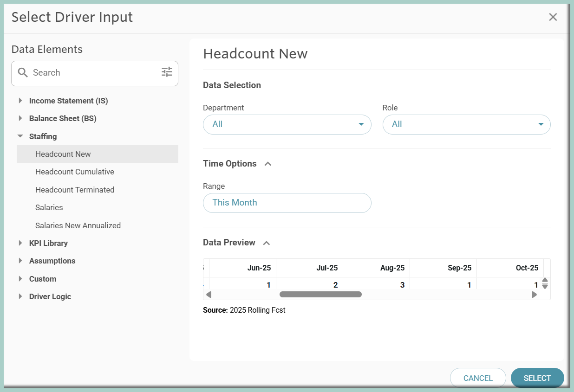Click Custom tree label
The height and width of the screenshot is (392, 574).
[43, 279]
